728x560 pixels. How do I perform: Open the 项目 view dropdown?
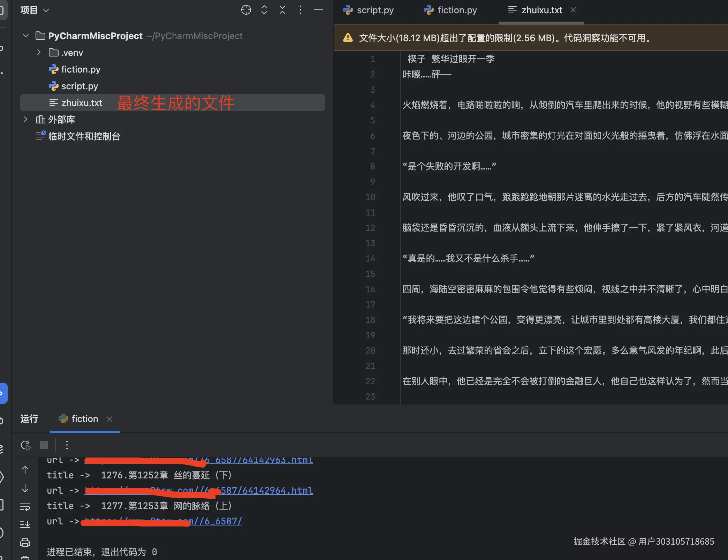(x=35, y=10)
